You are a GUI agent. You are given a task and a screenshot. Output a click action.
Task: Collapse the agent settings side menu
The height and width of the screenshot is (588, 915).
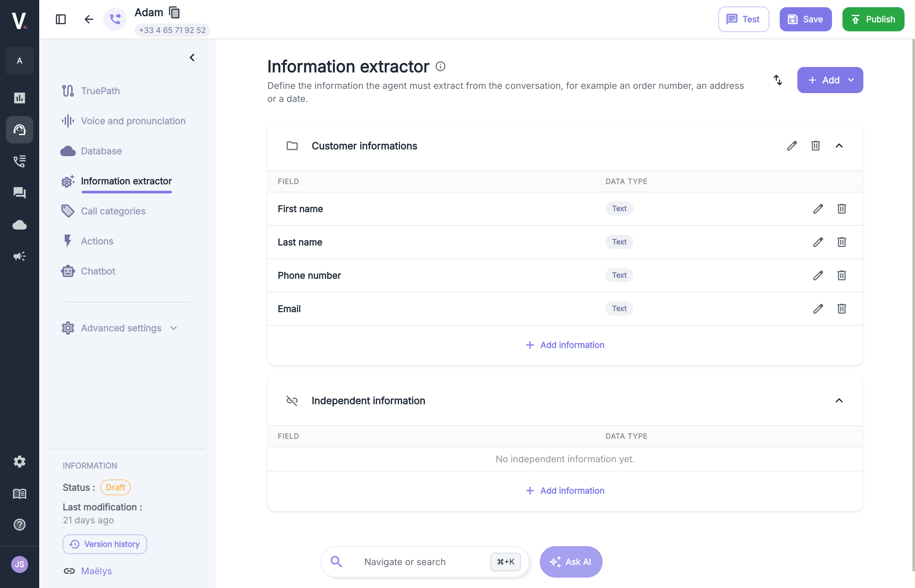pyautogui.click(x=192, y=57)
